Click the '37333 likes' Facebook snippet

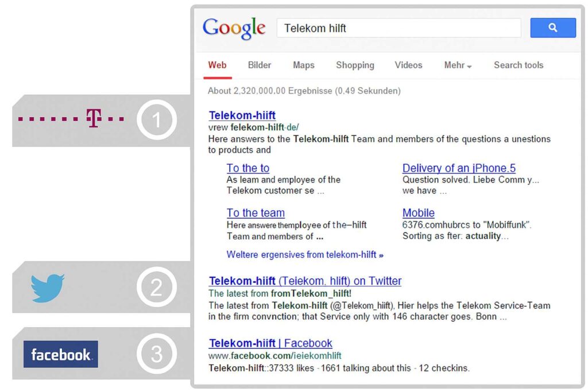coord(339,368)
